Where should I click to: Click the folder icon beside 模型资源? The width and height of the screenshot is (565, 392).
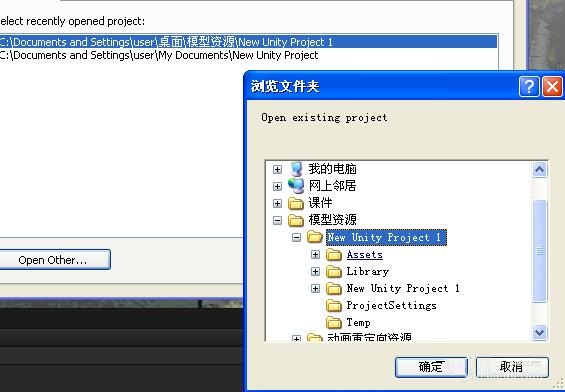pyautogui.click(x=296, y=220)
